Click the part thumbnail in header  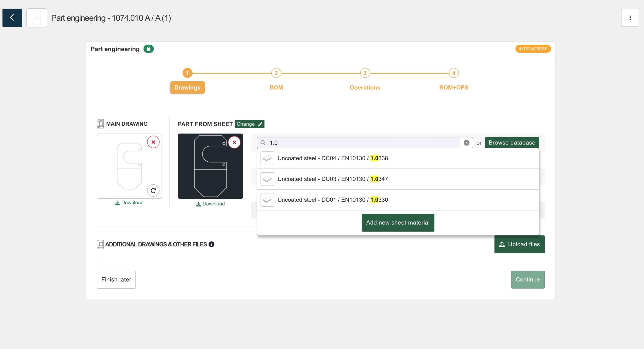(37, 18)
